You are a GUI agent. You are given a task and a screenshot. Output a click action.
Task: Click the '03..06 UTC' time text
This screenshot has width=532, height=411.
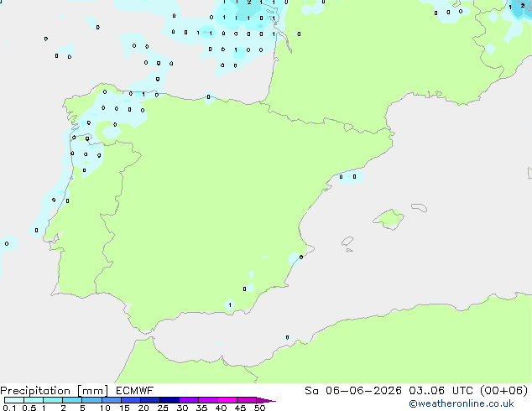coord(441,391)
